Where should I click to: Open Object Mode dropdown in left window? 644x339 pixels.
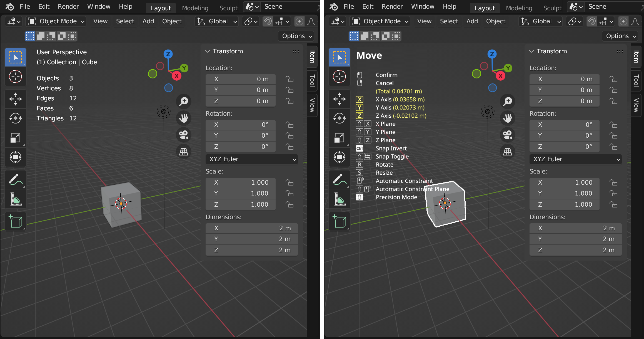coord(56,21)
